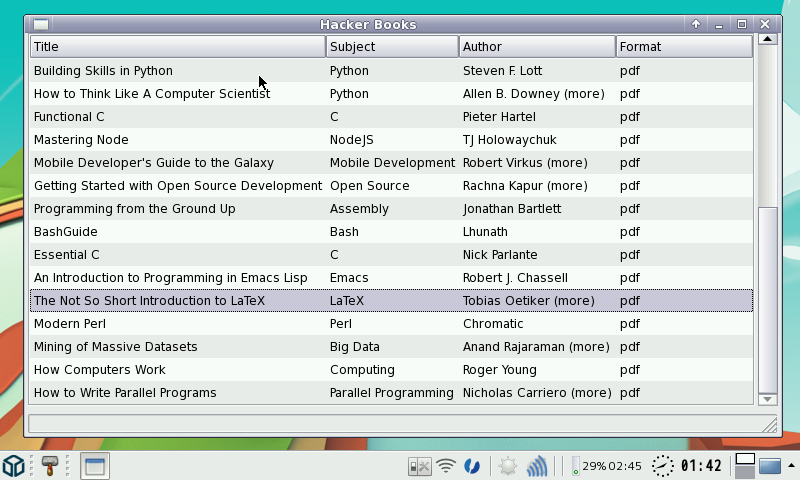Image resolution: width=800 pixels, height=480 pixels.
Task: Click the window resize grip corner
Action: [x=769, y=424]
